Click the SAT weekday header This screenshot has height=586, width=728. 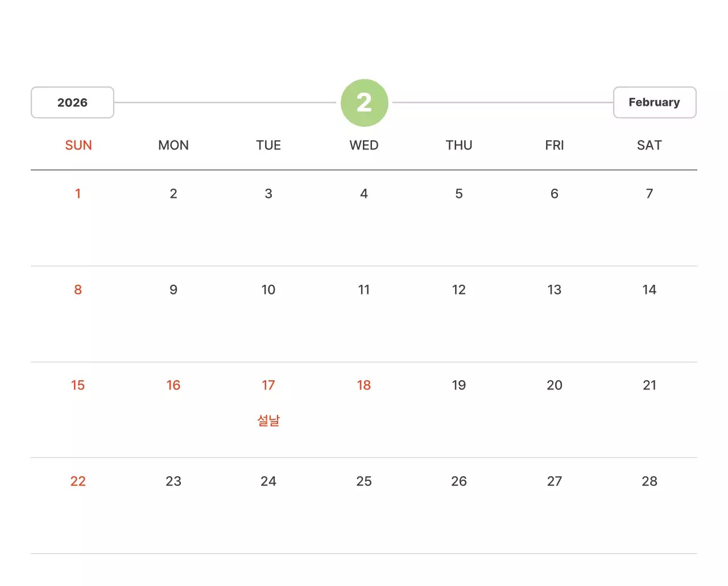pos(649,146)
